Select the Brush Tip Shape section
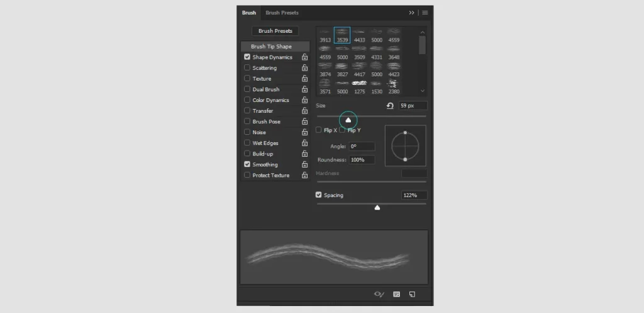Image resolution: width=644 pixels, height=313 pixels. click(x=275, y=47)
